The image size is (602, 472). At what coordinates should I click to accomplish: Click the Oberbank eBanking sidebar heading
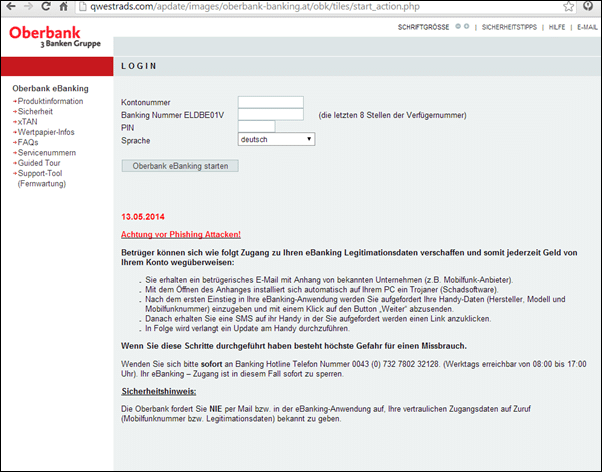coord(50,89)
